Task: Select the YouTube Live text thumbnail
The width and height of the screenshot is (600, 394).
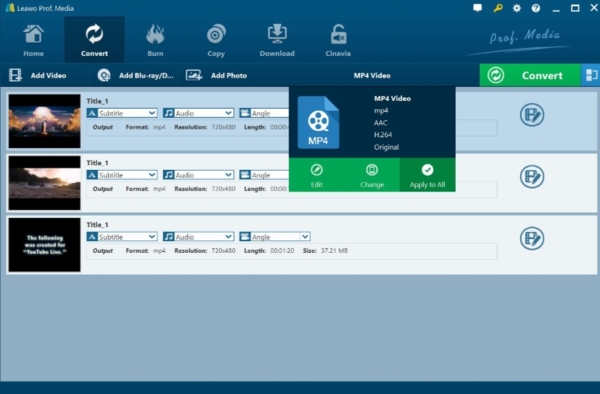Action: (44, 245)
